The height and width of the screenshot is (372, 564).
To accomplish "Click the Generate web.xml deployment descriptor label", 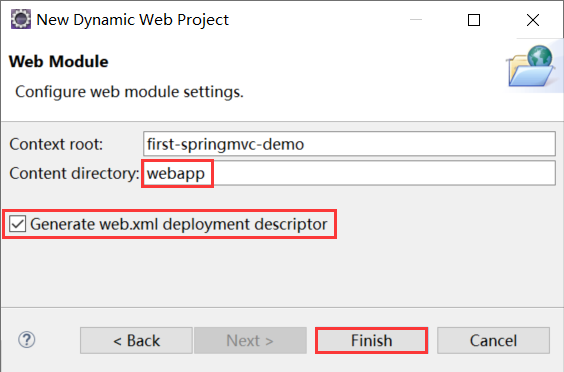I will pos(179,224).
